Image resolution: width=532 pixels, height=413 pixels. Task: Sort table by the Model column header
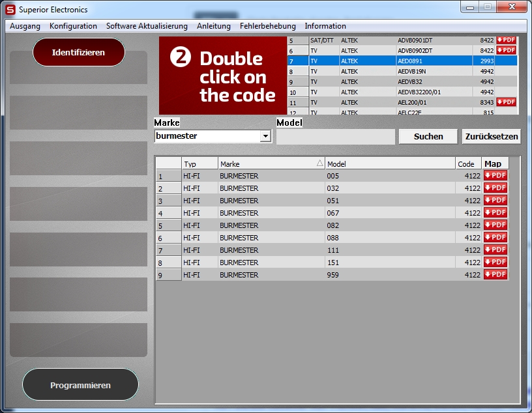coord(389,164)
